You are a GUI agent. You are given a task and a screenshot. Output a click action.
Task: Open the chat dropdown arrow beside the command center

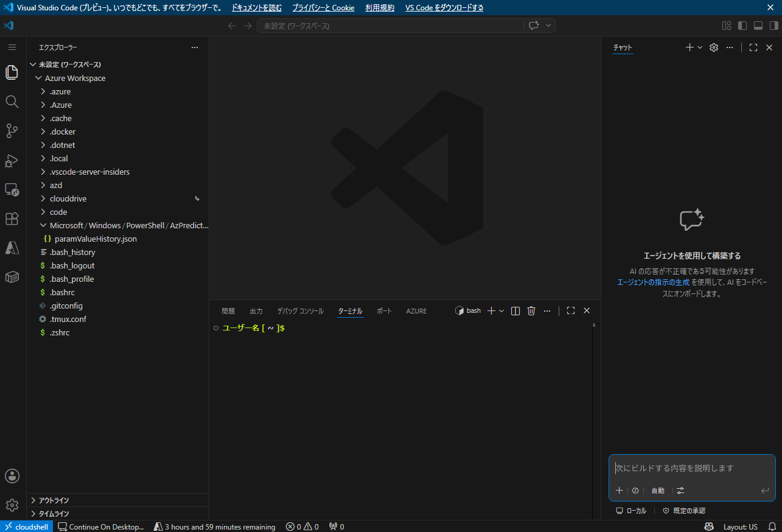548,26
